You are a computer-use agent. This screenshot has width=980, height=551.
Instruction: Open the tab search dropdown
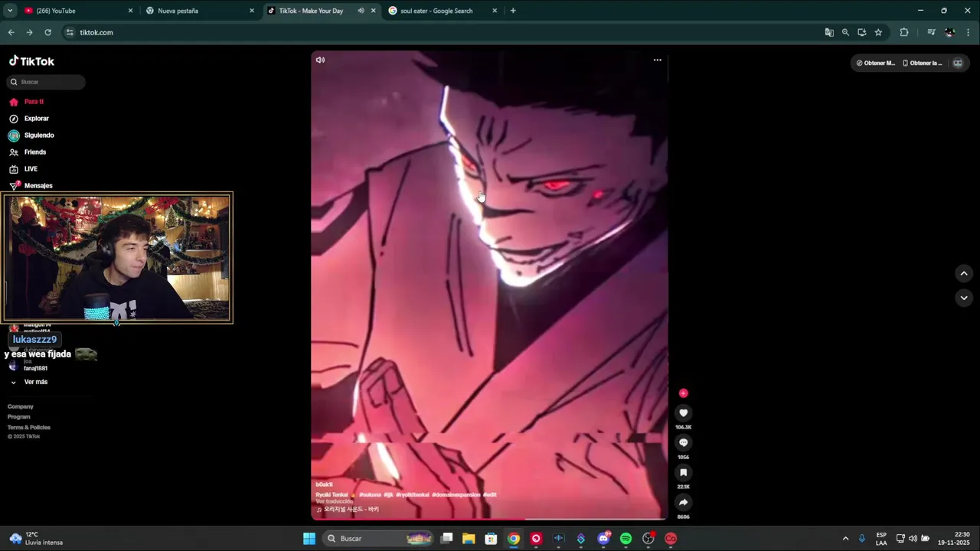click(9, 11)
